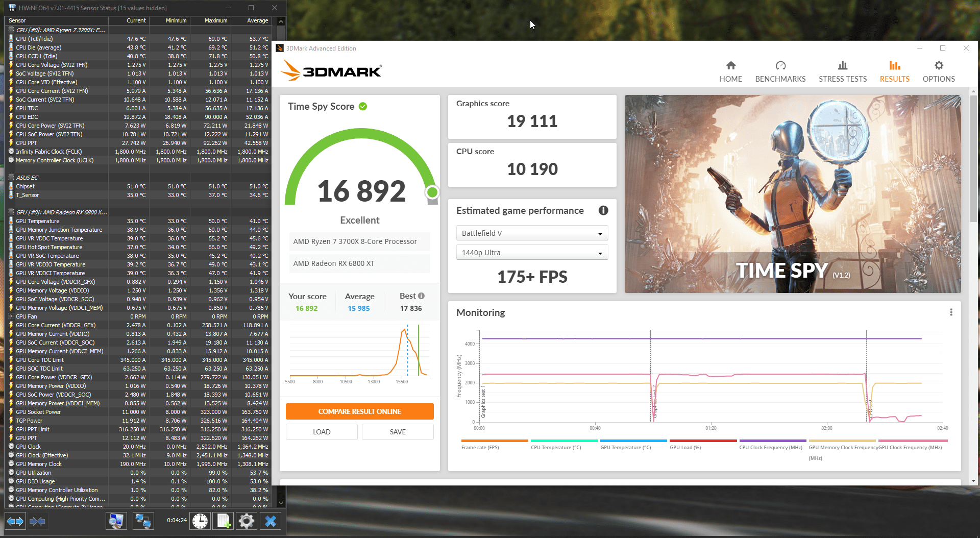Click the 3DMark page scrollbar down arrow
The height and width of the screenshot is (538, 980).
tap(974, 481)
